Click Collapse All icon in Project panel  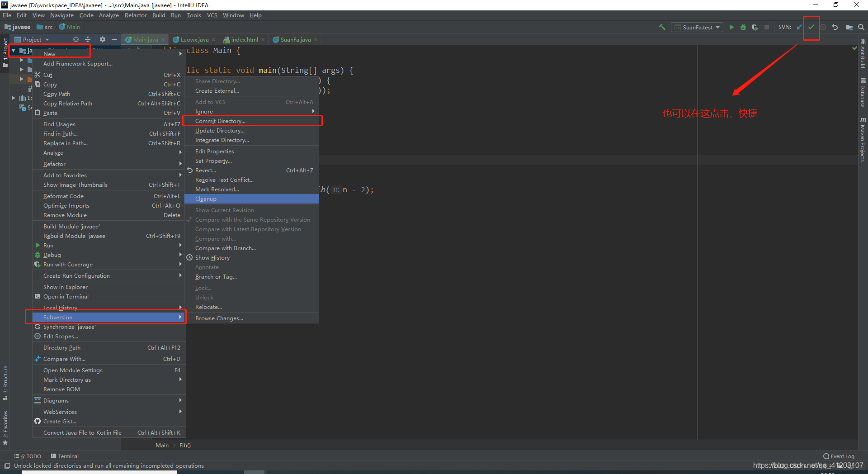tap(88, 39)
